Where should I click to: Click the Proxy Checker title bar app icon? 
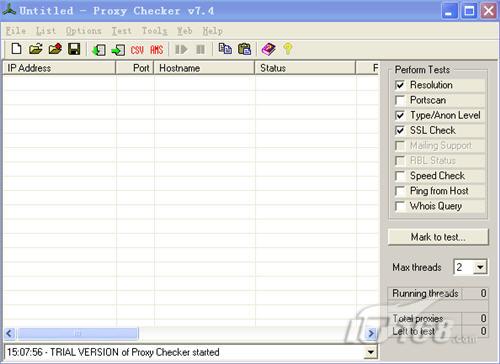point(9,10)
